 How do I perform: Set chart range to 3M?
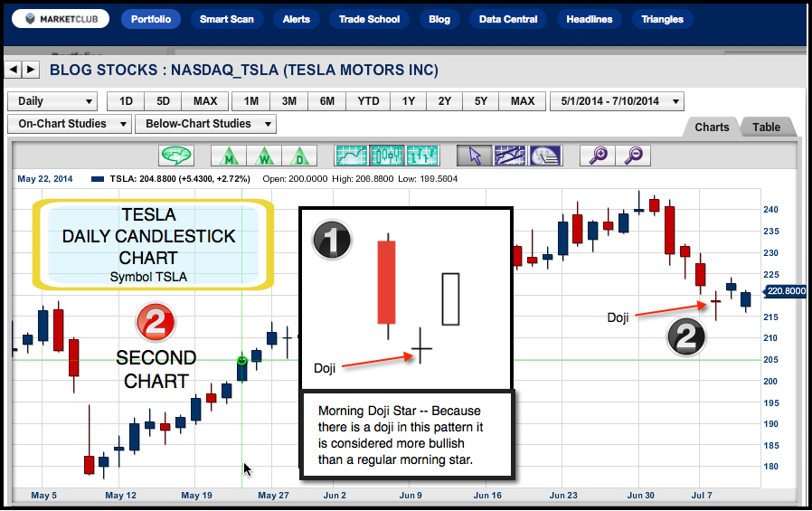tap(289, 101)
